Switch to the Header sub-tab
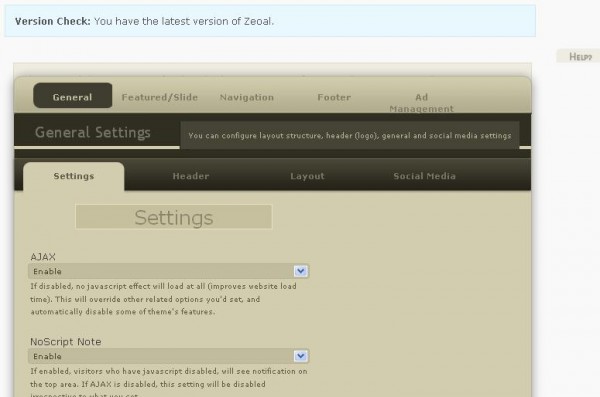 pyautogui.click(x=191, y=176)
